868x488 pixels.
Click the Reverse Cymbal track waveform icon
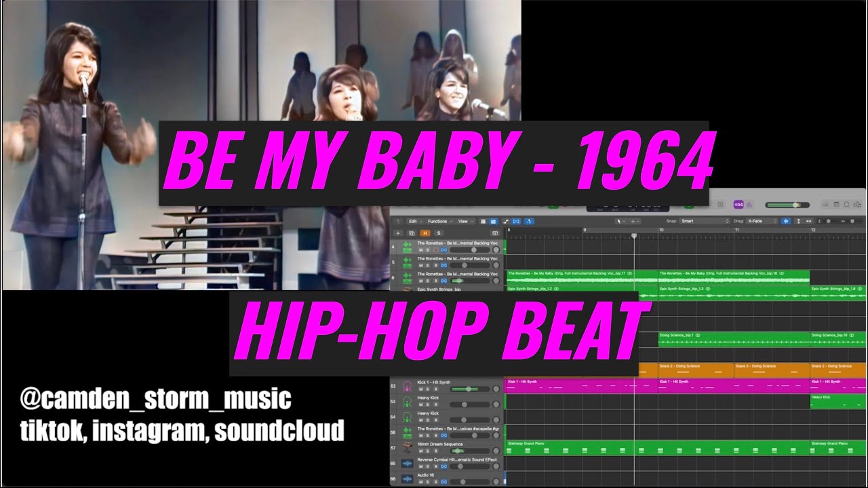[407, 464]
